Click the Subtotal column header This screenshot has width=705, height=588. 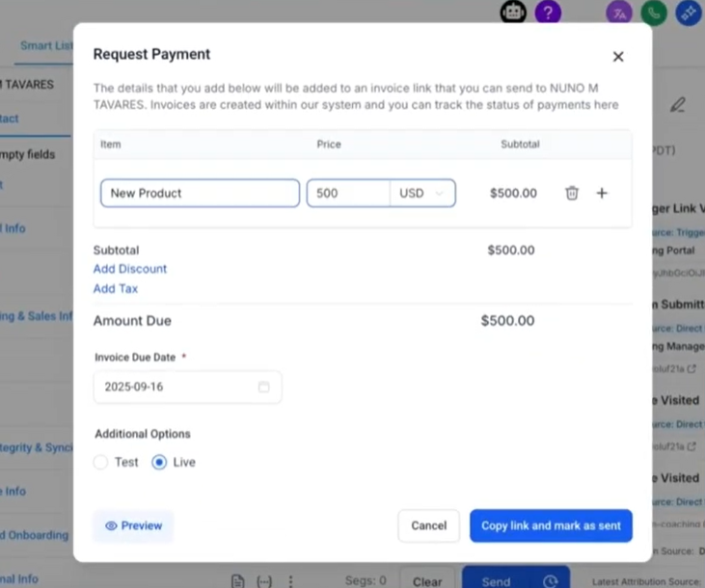tap(520, 145)
